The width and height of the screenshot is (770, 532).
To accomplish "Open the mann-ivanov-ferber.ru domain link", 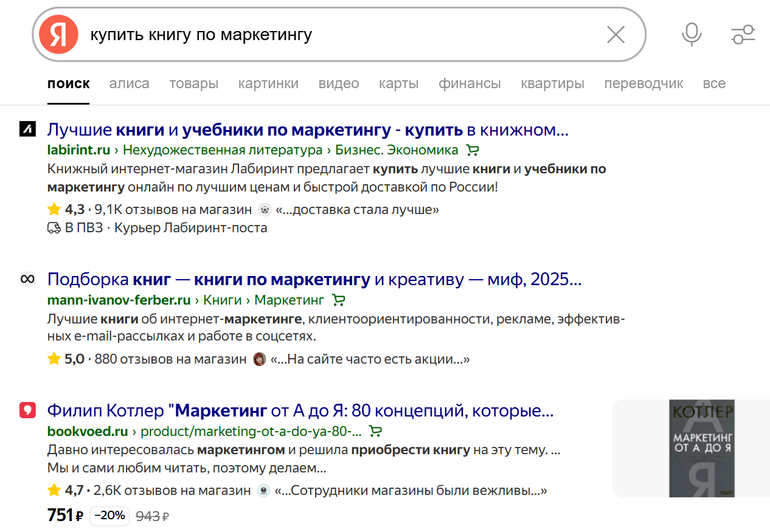I will pyautogui.click(x=119, y=300).
